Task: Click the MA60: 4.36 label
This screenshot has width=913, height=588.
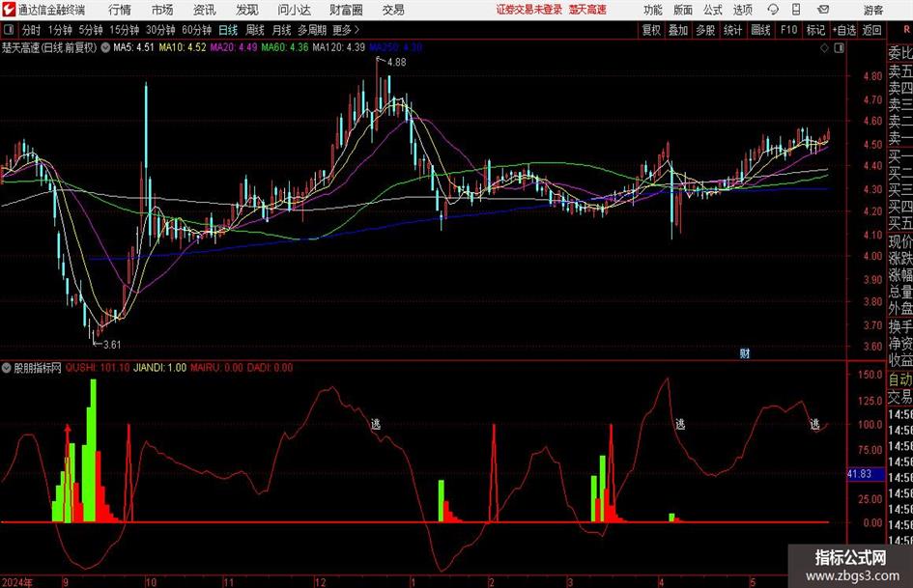Action: tap(285, 47)
